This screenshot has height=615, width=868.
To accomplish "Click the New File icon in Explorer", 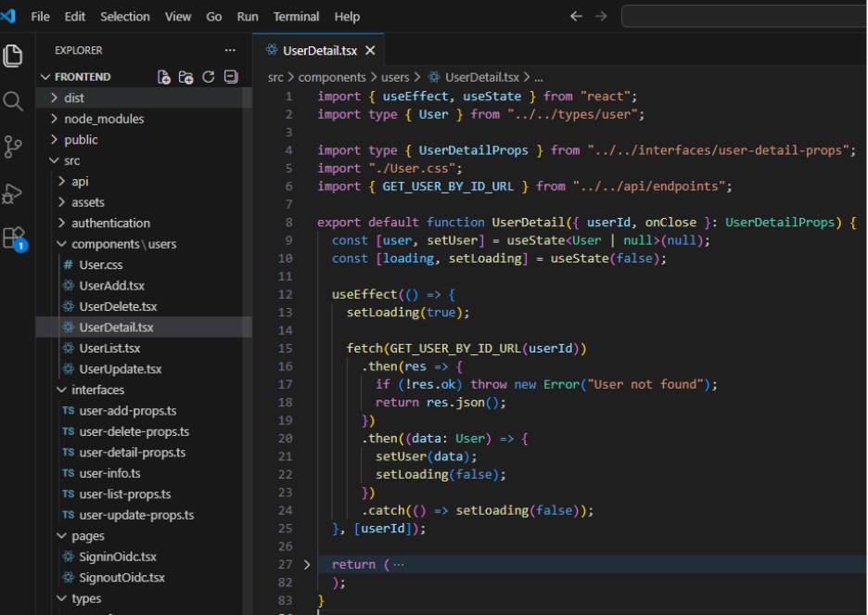I will coord(164,77).
